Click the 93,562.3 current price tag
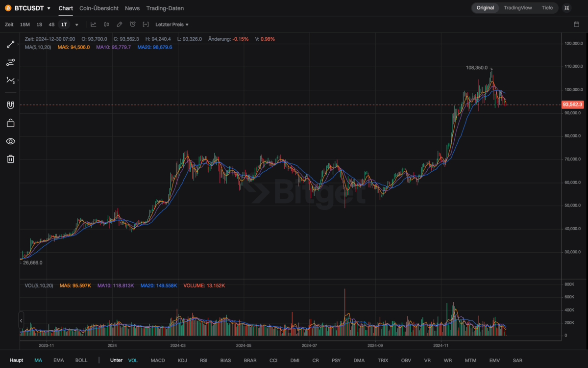Viewport: 588px width, 368px height. [572, 105]
